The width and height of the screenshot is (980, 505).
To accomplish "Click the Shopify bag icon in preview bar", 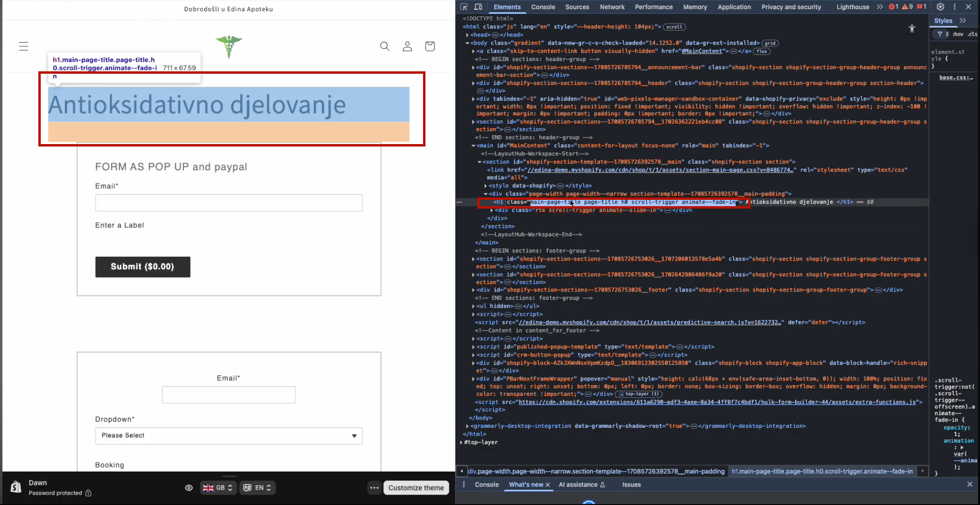I will point(16,487).
